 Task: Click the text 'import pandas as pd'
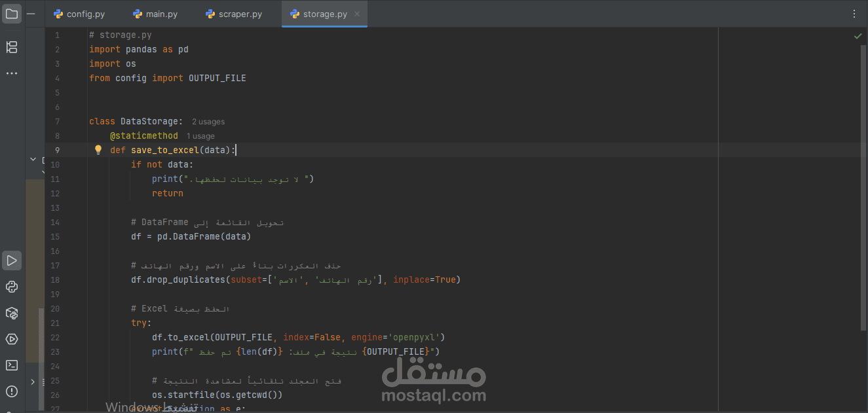click(x=139, y=49)
